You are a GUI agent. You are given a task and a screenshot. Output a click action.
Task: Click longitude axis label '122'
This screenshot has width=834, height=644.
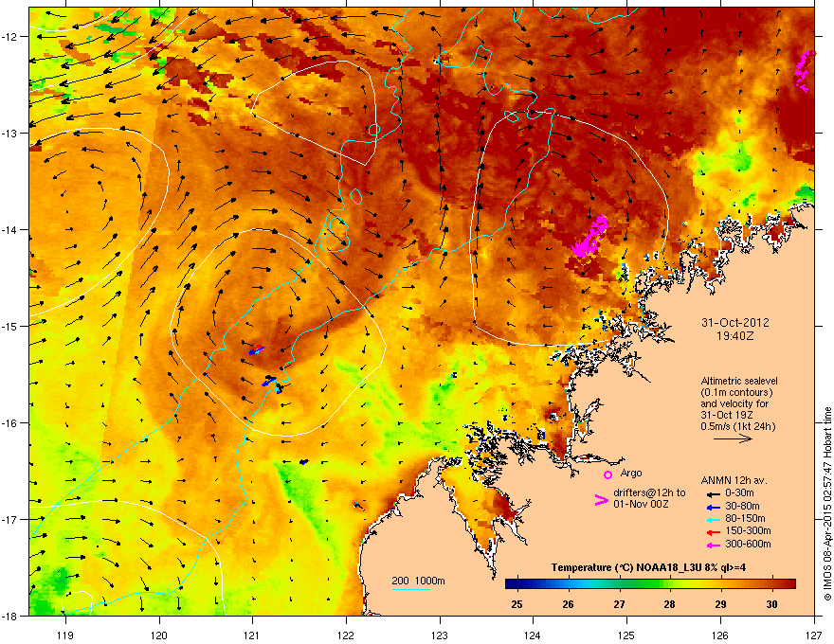pyautogui.click(x=346, y=635)
